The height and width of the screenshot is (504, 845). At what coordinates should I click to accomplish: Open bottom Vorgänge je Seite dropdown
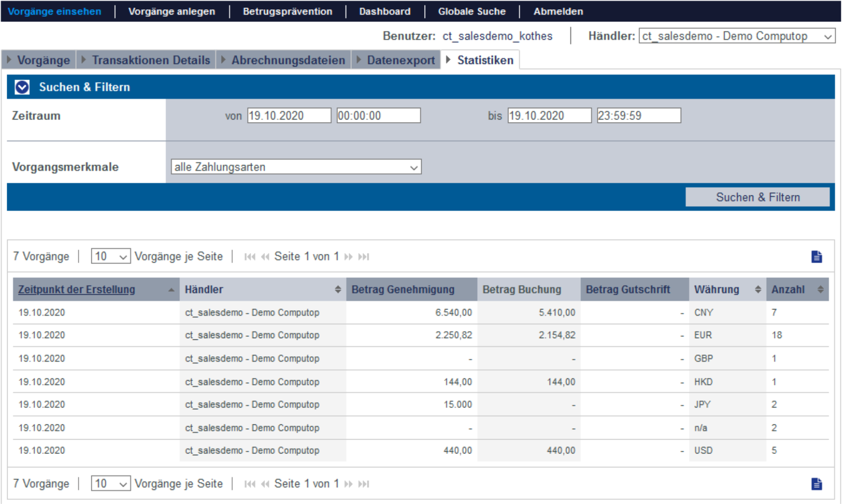[111, 484]
